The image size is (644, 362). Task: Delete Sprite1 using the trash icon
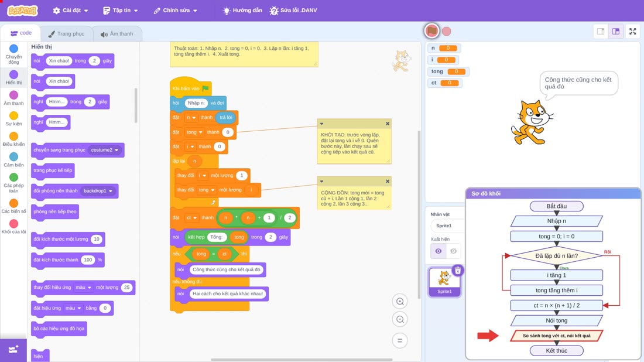tap(458, 271)
